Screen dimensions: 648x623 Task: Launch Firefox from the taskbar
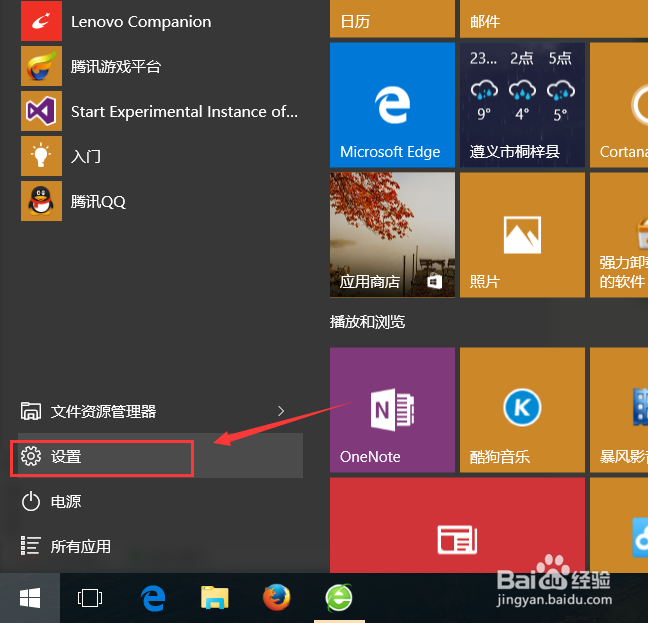276,597
